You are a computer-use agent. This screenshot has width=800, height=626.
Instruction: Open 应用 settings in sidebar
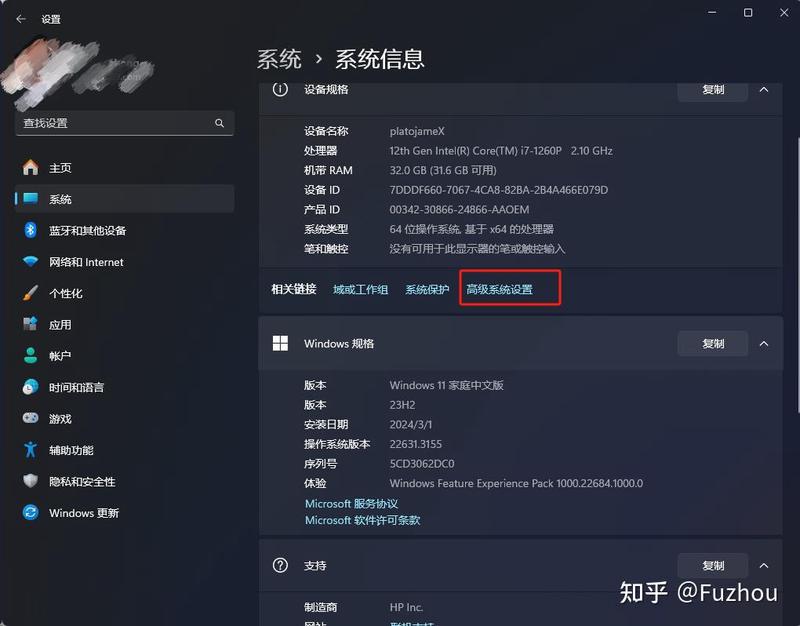pyautogui.click(x=124, y=324)
